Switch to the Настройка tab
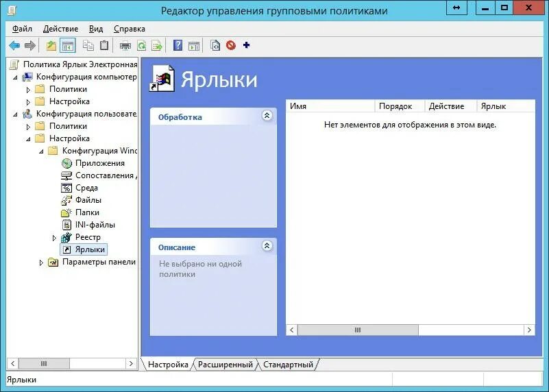549x392 pixels. (168, 365)
